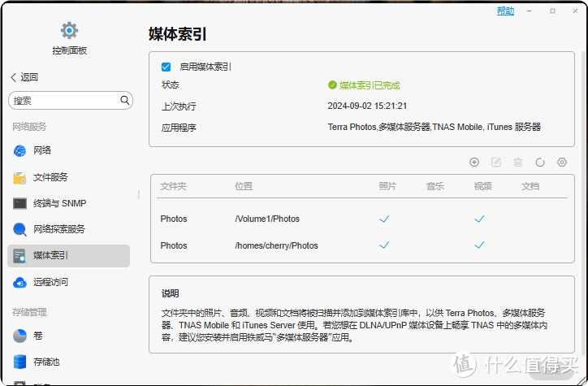Image resolution: width=588 pixels, height=386 pixels.
Task: Click the 返回 back chevron
Action: pos(14,77)
